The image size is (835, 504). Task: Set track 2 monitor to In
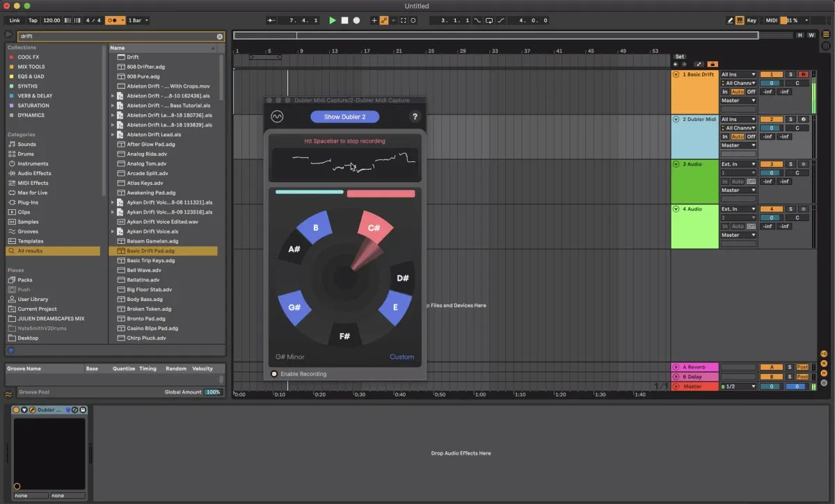coord(725,137)
